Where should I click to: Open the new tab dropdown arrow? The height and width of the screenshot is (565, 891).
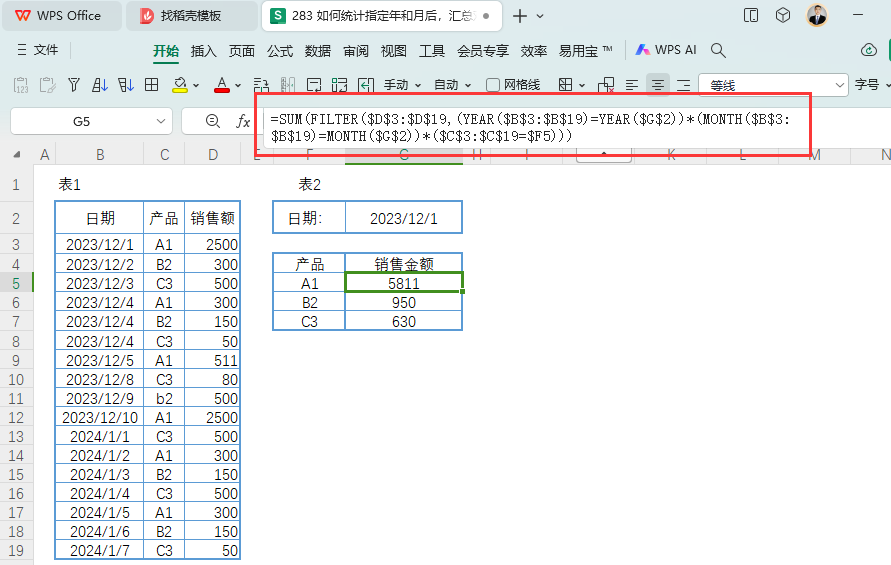coord(540,16)
